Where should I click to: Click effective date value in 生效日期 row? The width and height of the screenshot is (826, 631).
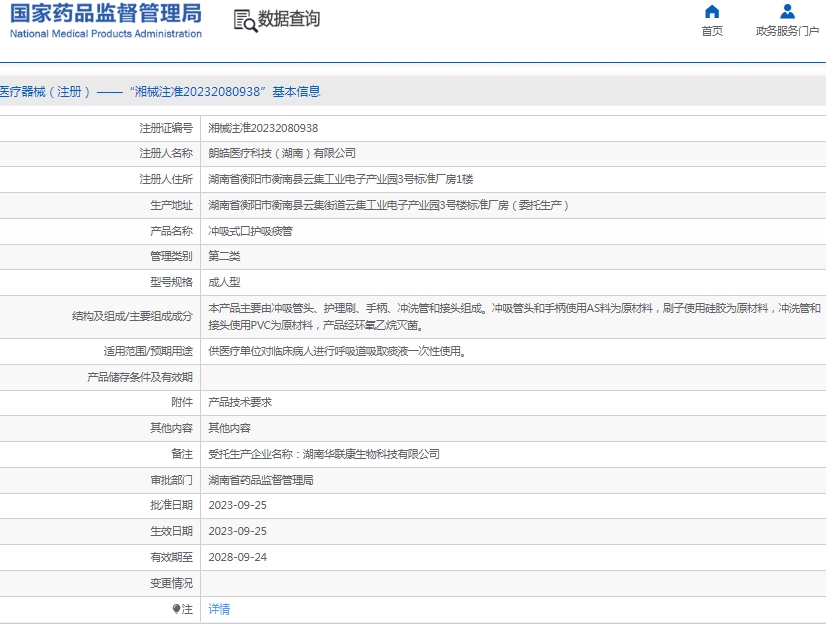point(238,531)
